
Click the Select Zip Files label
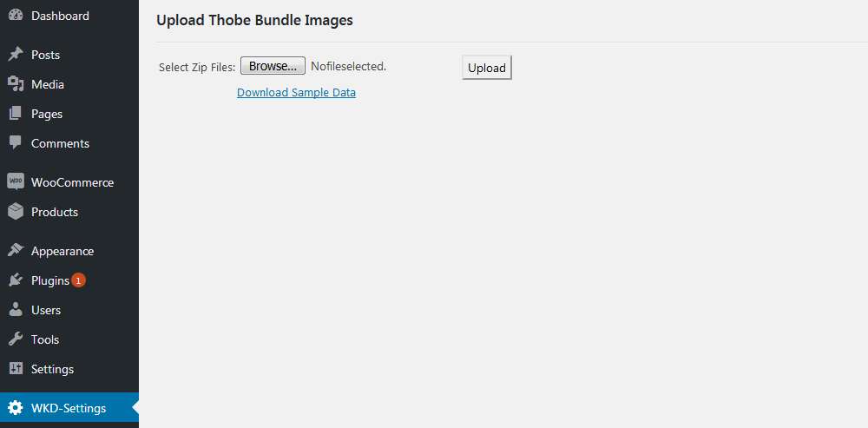pos(197,67)
